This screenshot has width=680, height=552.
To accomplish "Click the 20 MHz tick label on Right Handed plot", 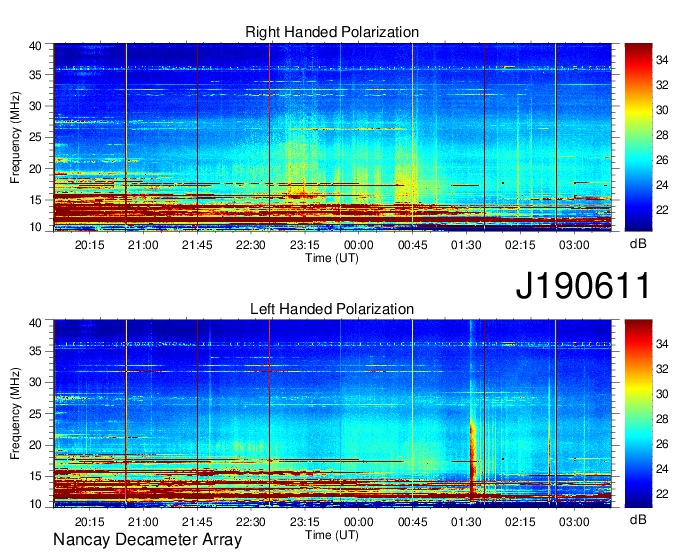I will (35, 169).
